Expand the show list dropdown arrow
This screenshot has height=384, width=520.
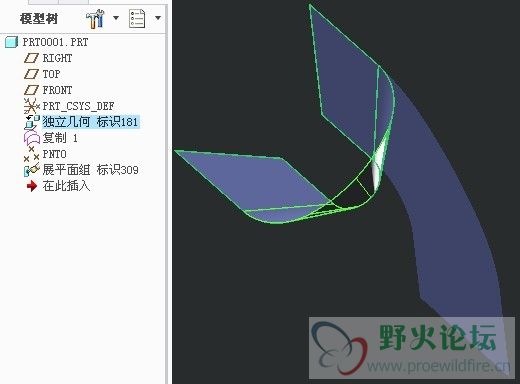158,18
